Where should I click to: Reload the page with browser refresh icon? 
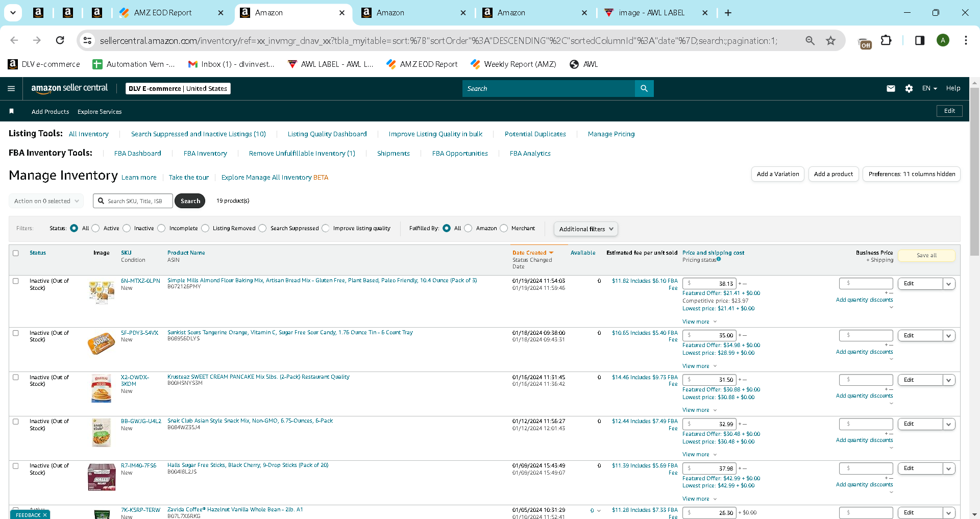pos(60,40)
